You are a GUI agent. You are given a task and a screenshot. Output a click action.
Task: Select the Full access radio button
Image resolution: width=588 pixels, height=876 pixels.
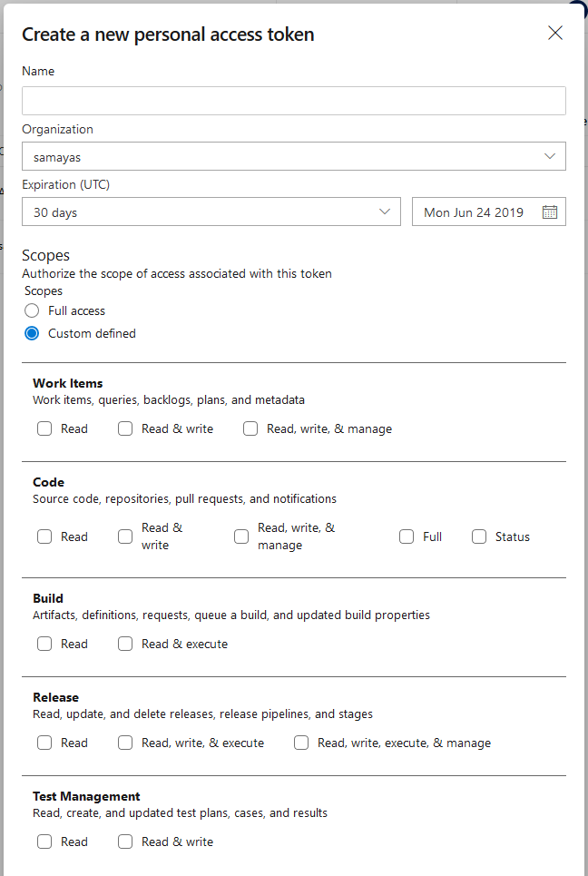point(32,310)
